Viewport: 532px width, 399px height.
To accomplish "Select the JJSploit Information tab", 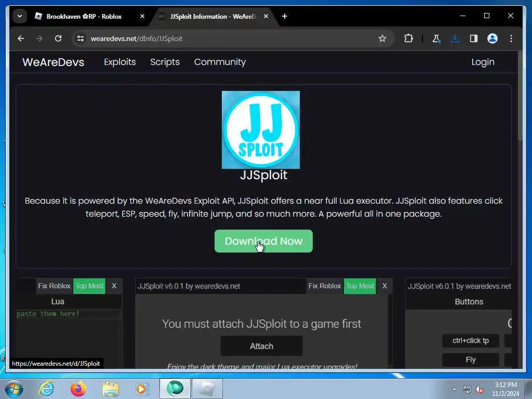I will pyautogui.click(x=214, y=16).
